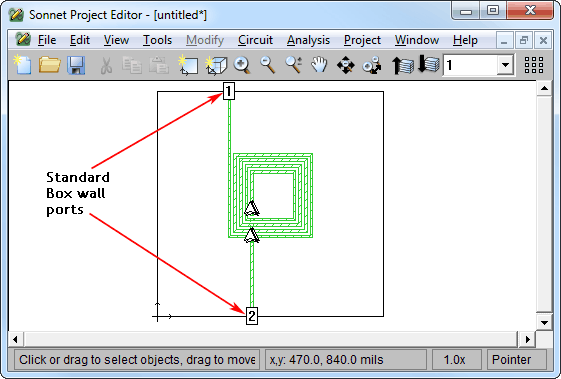561x379 pixels.
Task: Click the Full View arrows icon
Action: pyautogui.click(x=346, y=65)
